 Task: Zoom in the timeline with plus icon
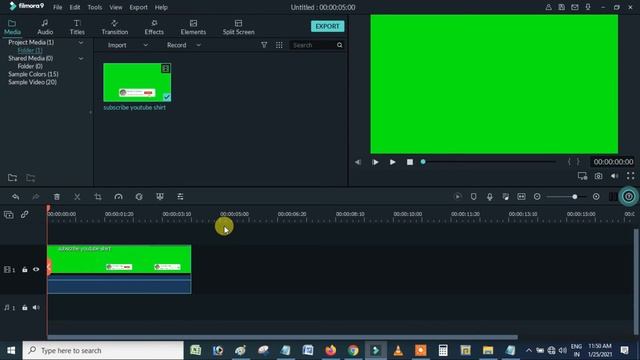tap(596, 197)
